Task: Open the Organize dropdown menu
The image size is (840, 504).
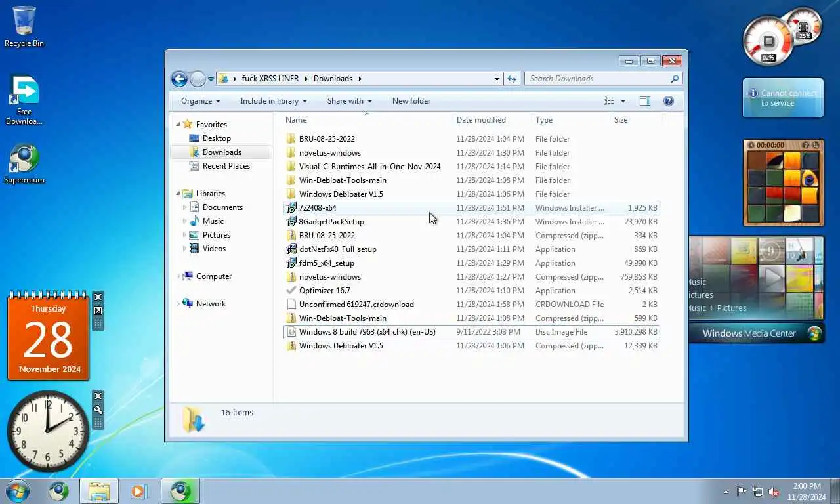Action: tap(201, 101)
